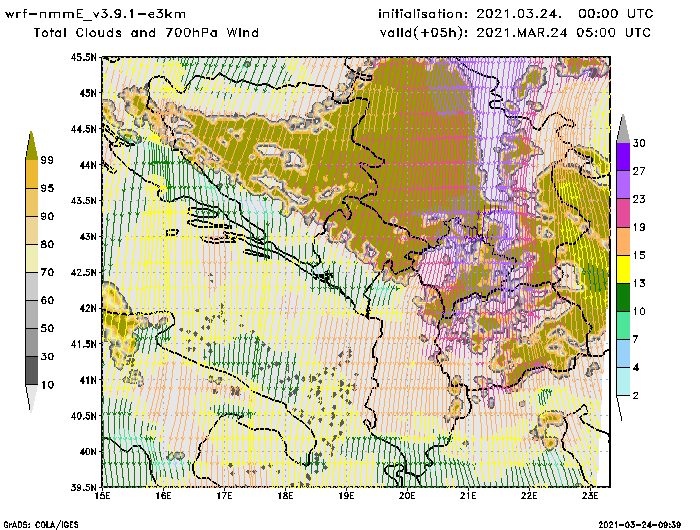
Task: Click the '45.5N' latitude label
Action: [83, 57]
